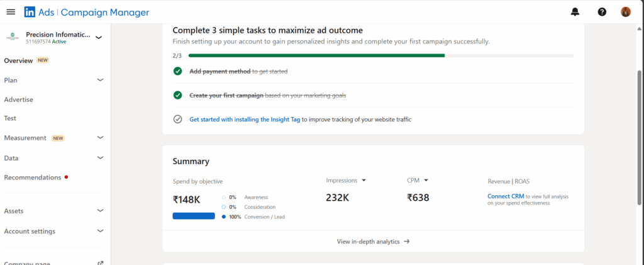Open the hamburger navigation menu
644x265 pixels.
point(11,12)
